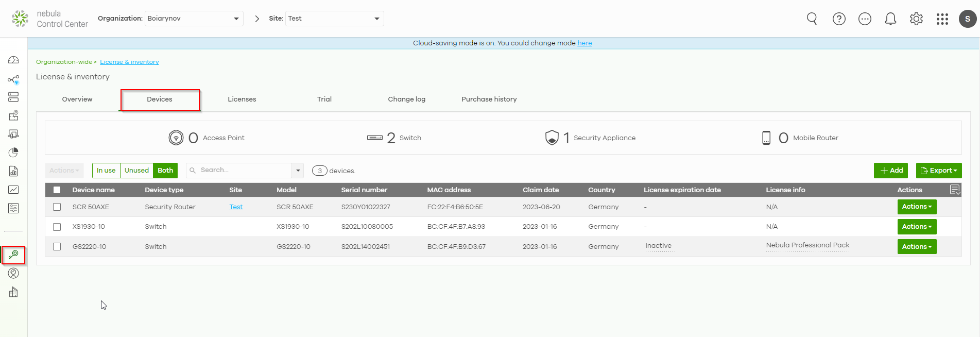This screenshot has height=337, width=980.
Task: Open the help question mark icon
Action: coord(839,19)
